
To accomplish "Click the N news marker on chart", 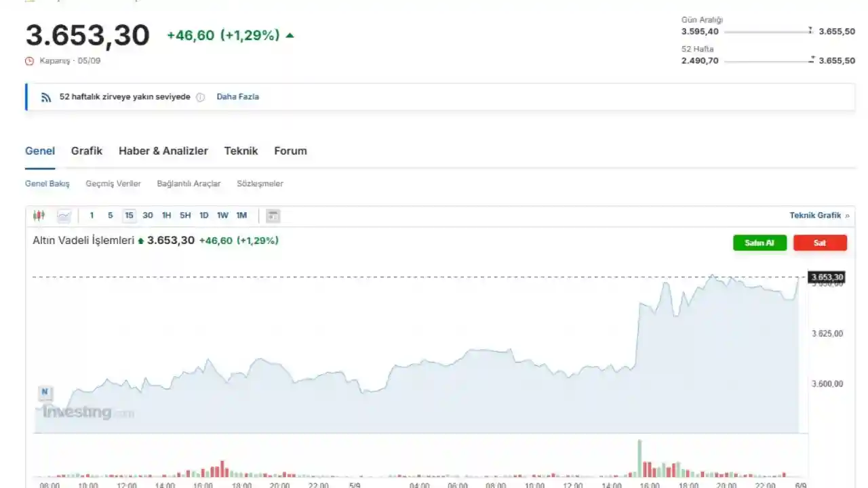I will pos(45,392).
